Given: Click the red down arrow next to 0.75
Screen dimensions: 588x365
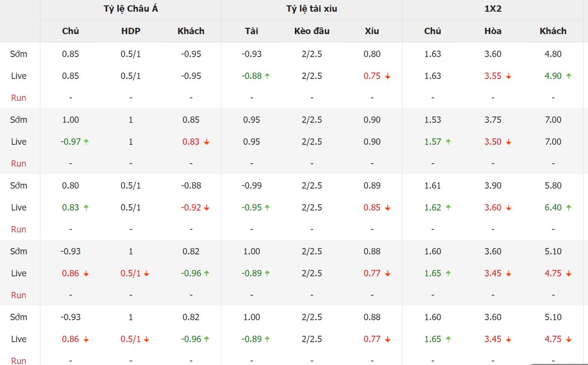Looking at the screenshot, I should (x=388, y=76).
